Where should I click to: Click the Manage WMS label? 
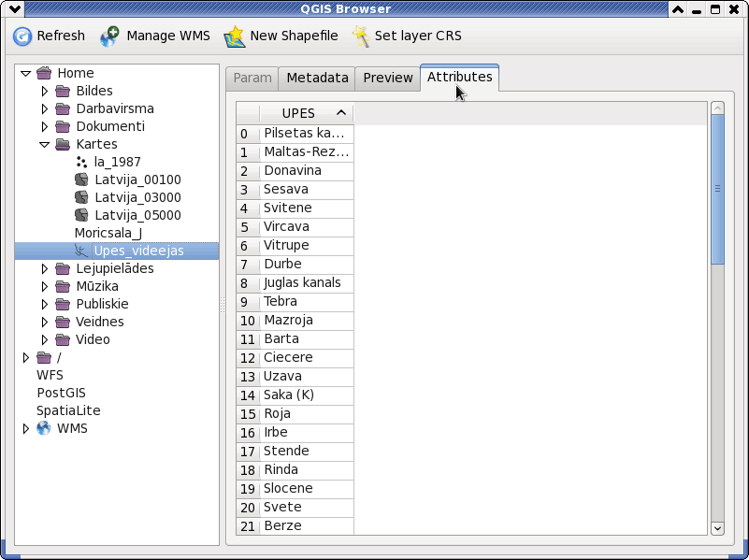click(x=168, y=36)
